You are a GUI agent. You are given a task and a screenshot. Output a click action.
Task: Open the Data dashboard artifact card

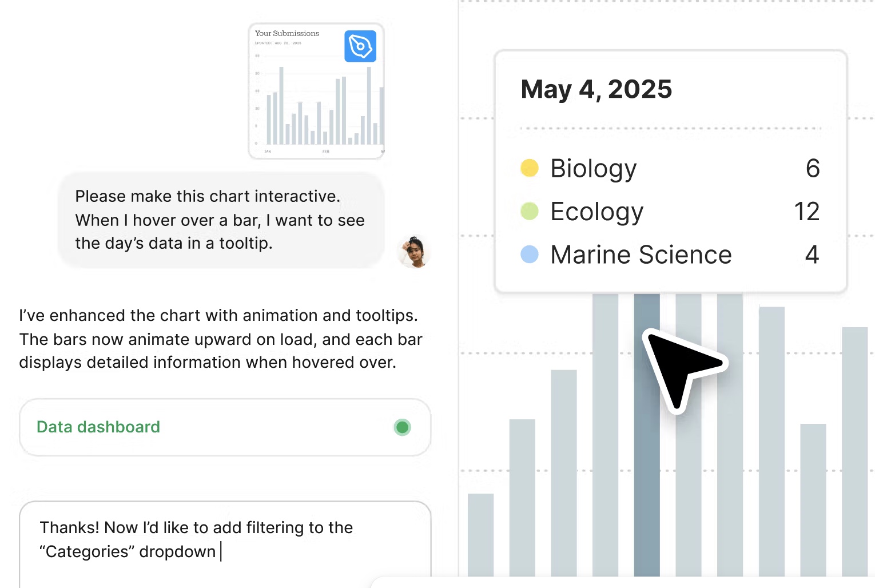[x=225, y=427]
